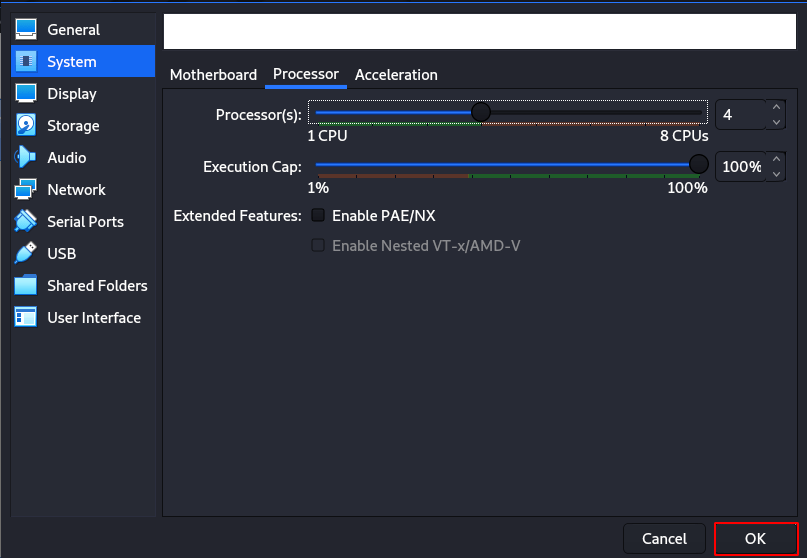This screenshot has height=558, width=807.
Task: Decrease processor count with down arrow
Action: 776,122
